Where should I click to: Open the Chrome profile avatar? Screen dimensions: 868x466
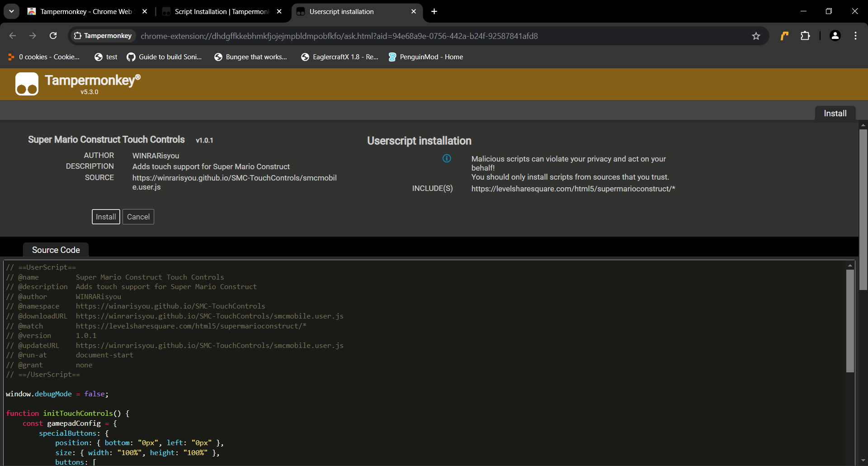coord(835,36)
